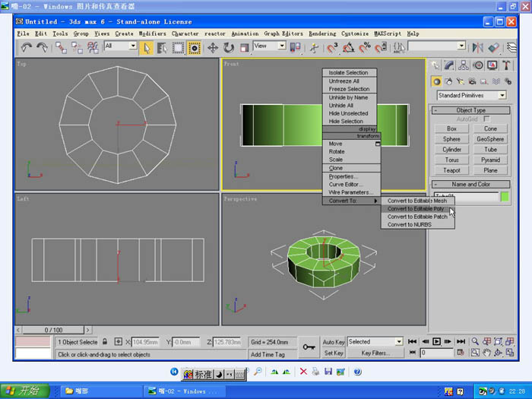This screenshot has width=532, height=399.
Task: Toggle Auto Key animation mode
Action: click(334, 342)
